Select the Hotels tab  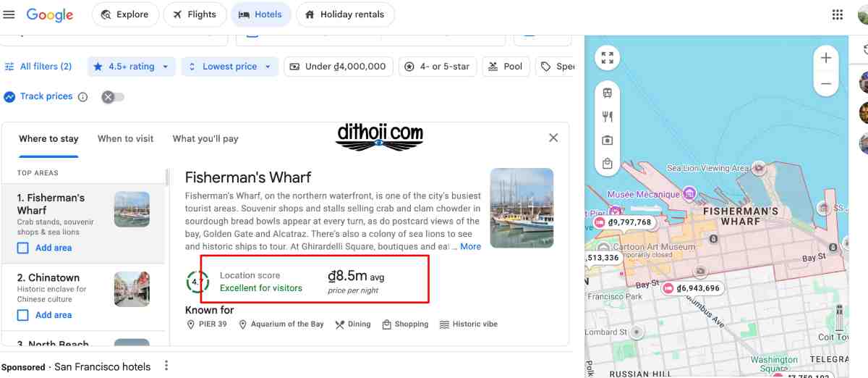260,14
